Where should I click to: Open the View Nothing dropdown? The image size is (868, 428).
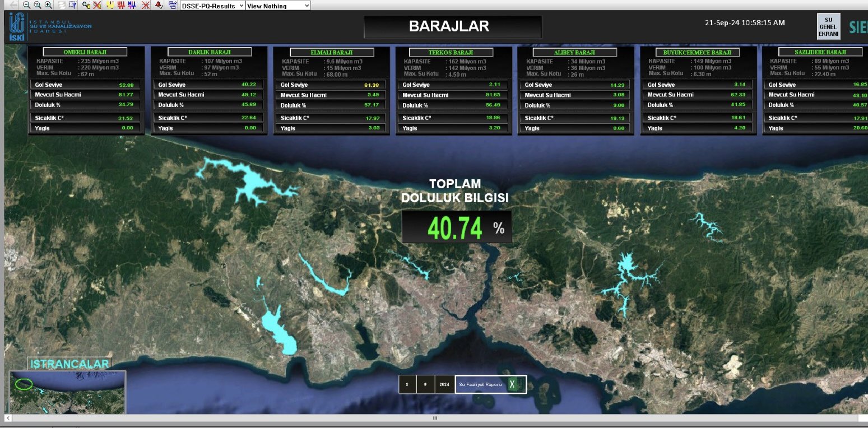coord(278,6)
